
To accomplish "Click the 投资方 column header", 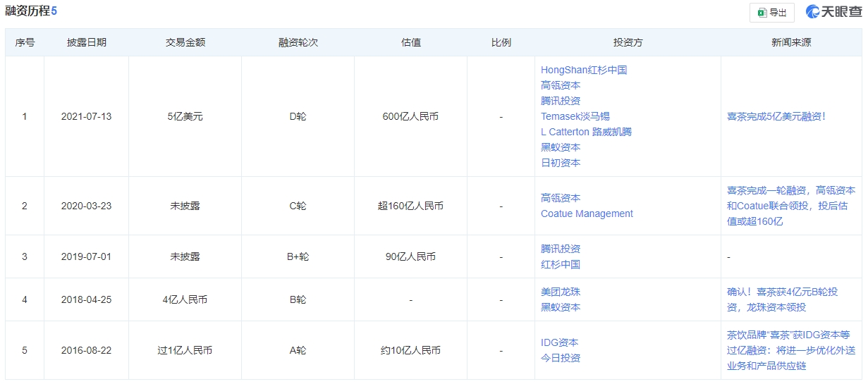I will (628, 42).
